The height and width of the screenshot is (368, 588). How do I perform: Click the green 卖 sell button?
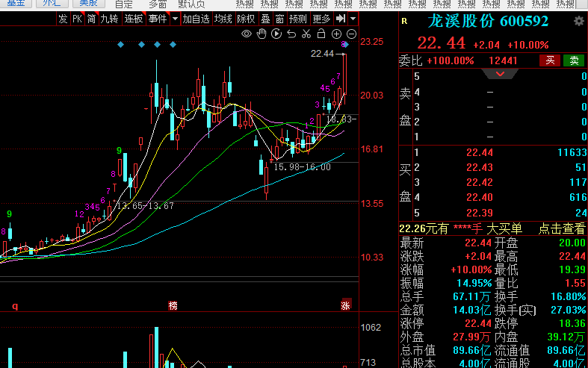click(x=574, y=60)
